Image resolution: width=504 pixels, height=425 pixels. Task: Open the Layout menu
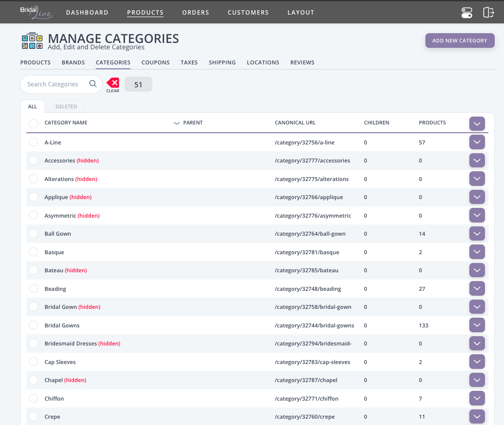(301, 13)
